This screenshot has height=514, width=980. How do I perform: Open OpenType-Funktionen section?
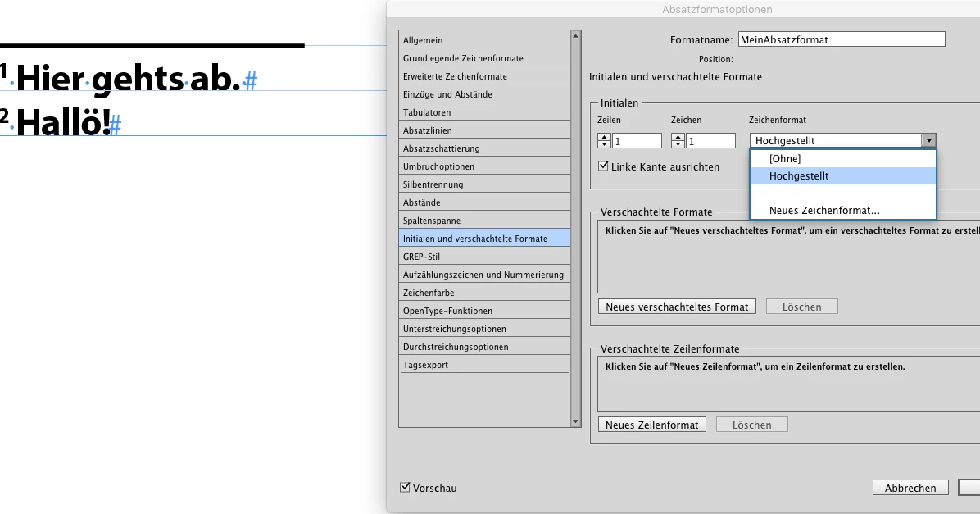tap(484, 311)
